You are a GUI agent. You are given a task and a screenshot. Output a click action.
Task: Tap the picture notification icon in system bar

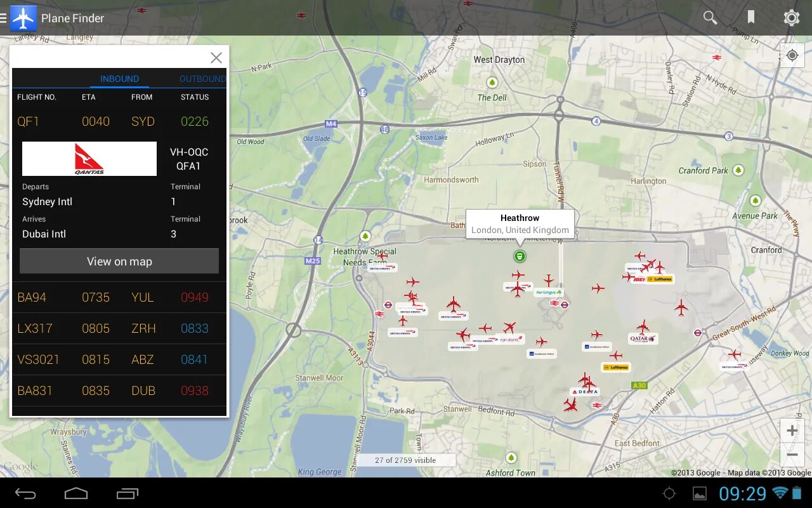click(700, 493)
